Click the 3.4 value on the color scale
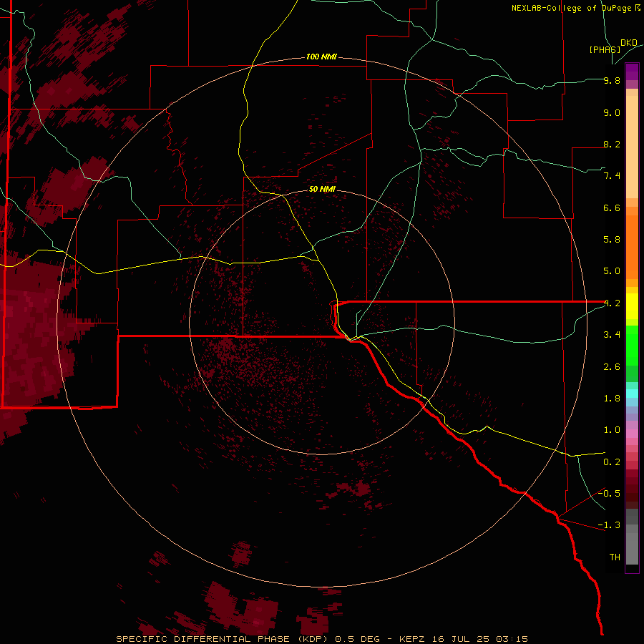Screen dimensions: 644x644 pyautogui.click(x=612, y=335)
